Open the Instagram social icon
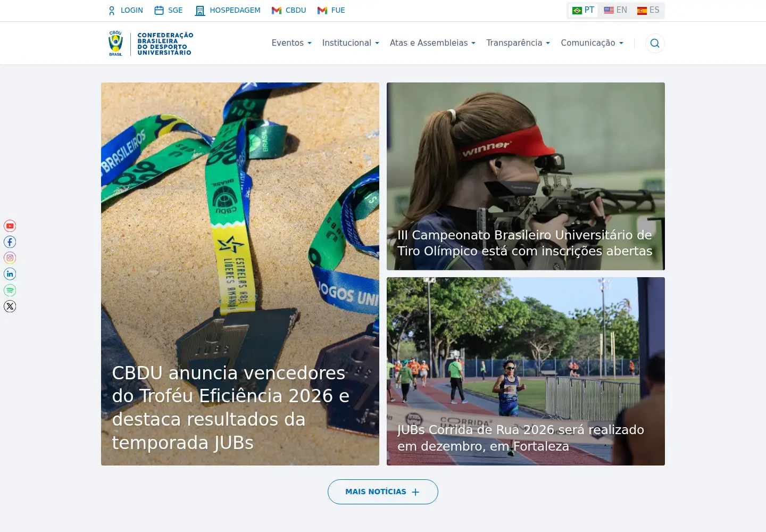766x532 pixels. pyautogui.click(x=10, y=258)
